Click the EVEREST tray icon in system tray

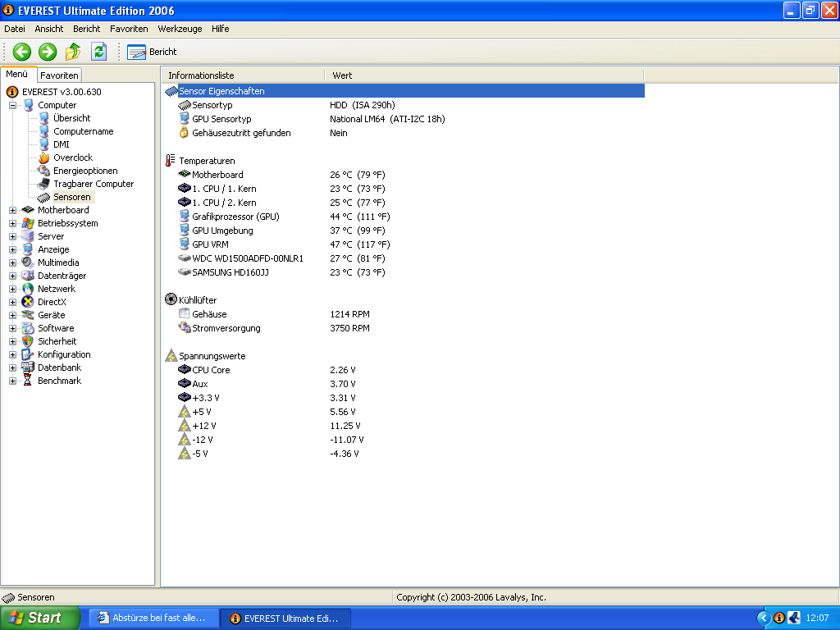(x=779, y=618)
